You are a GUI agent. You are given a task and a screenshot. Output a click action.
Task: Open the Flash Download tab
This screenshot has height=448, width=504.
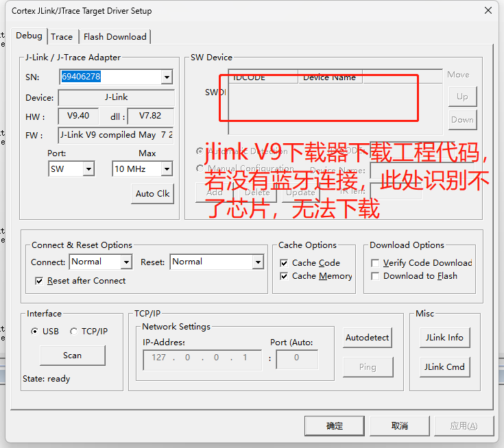click(115, 37)
